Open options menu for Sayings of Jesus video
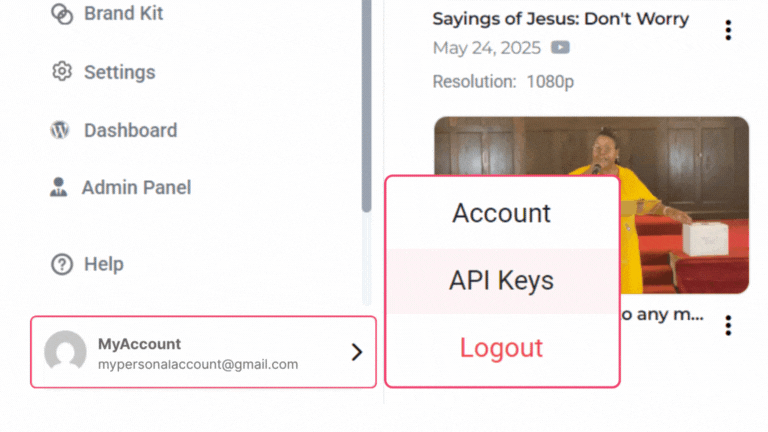 click(x=728, y=31)
